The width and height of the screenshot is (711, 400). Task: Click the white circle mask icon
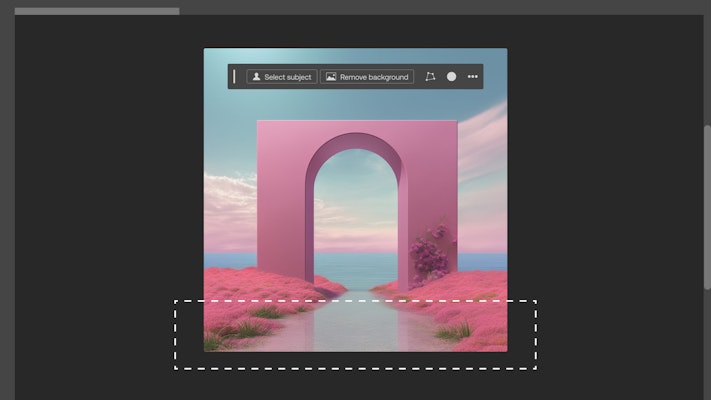[452, 77]
